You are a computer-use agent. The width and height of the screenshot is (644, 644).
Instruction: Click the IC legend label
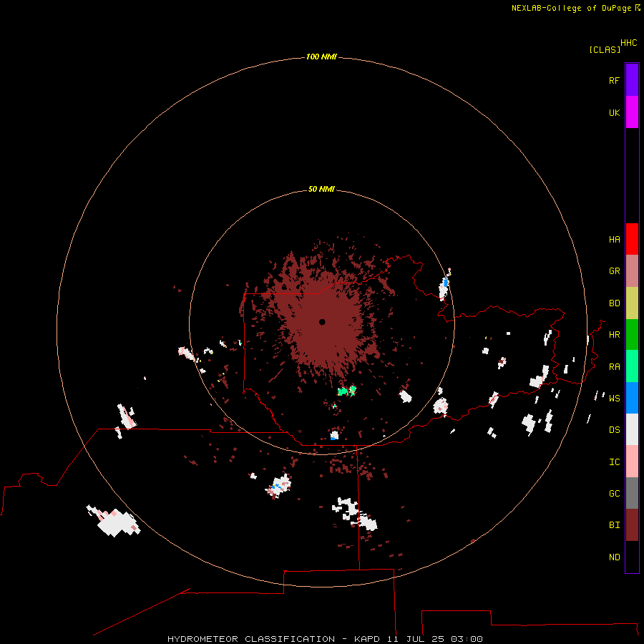point(614,462)
